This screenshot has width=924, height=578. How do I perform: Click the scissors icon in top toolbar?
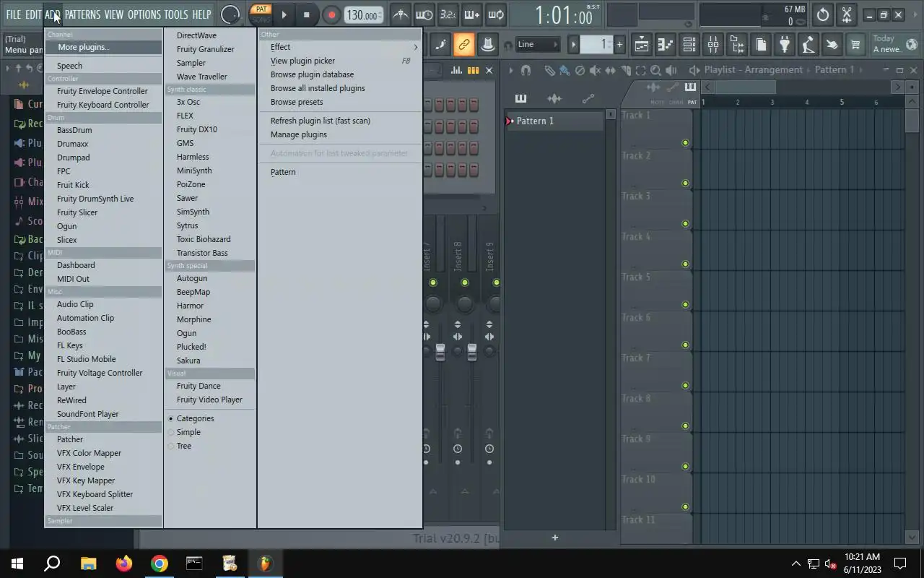tap(847, 14)
